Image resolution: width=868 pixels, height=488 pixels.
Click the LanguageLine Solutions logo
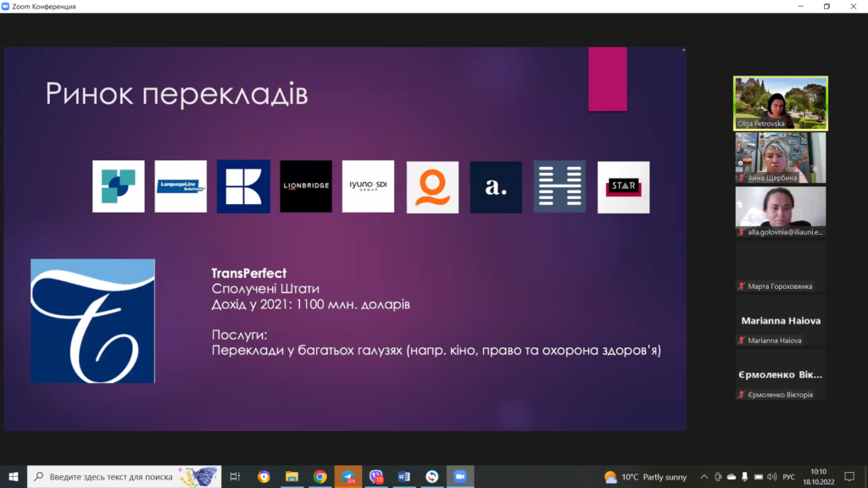(x=181, y=186)
